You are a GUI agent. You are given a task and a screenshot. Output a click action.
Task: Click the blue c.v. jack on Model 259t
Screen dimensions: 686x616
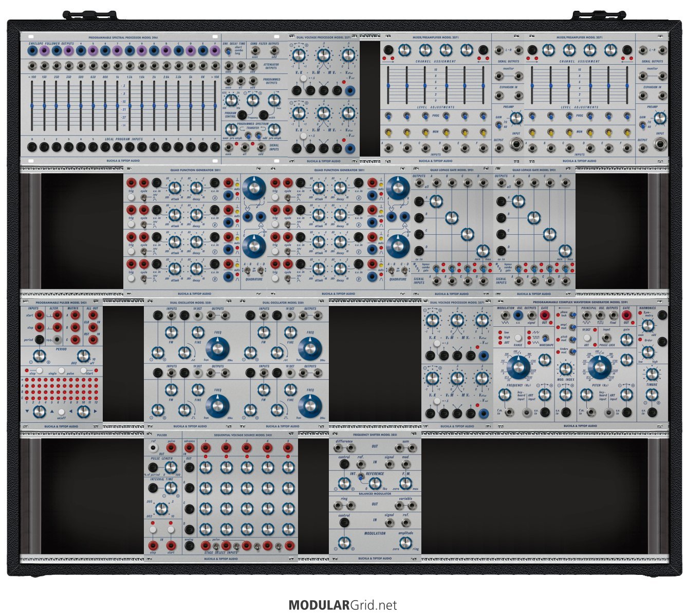coord(518,315)
